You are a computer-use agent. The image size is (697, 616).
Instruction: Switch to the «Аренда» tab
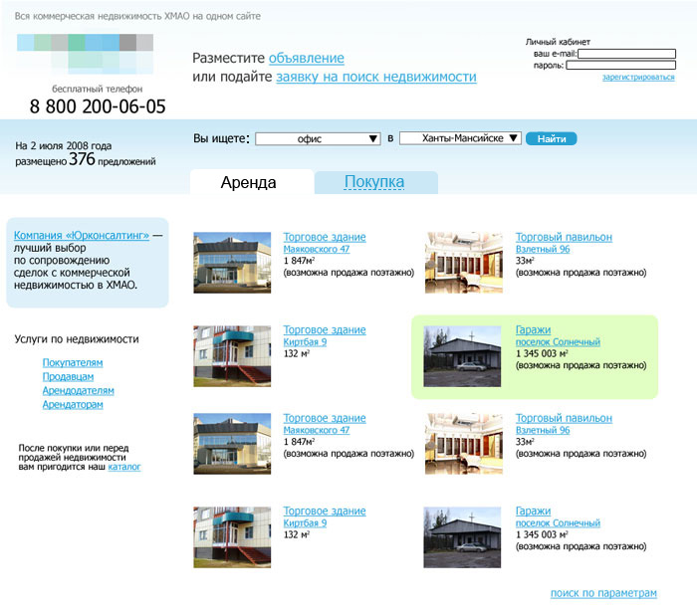pos(249,182)
